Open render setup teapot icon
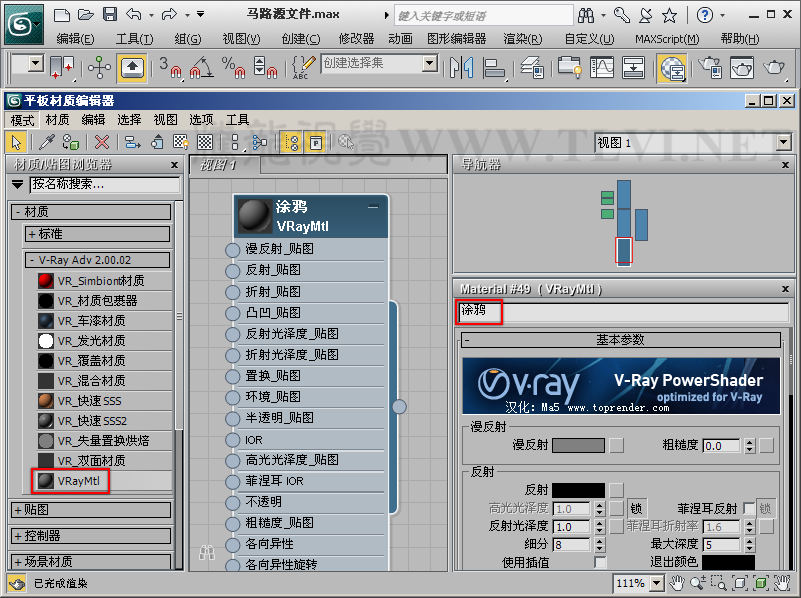The width and height of the screenshot is (801, 598). (x=710, y=68)
